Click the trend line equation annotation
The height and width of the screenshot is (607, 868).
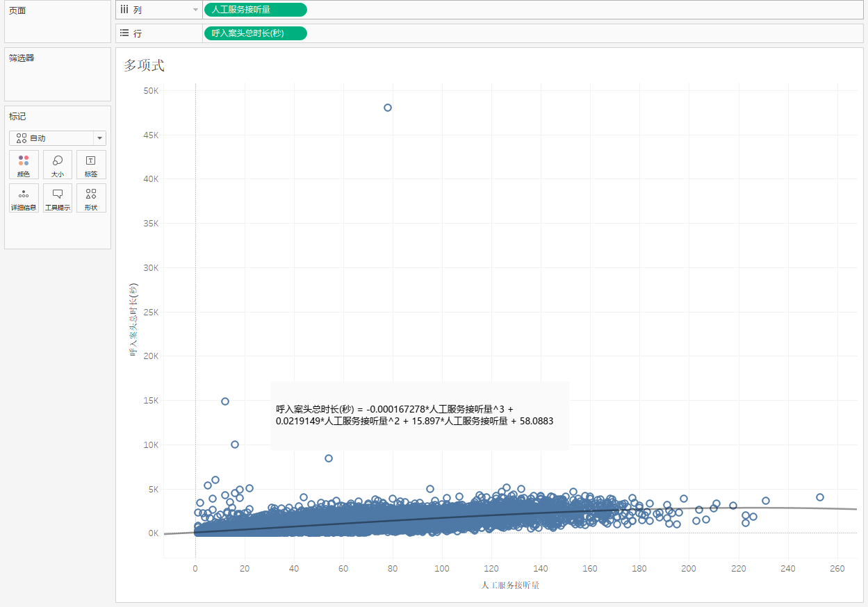[x=420, y=415]
